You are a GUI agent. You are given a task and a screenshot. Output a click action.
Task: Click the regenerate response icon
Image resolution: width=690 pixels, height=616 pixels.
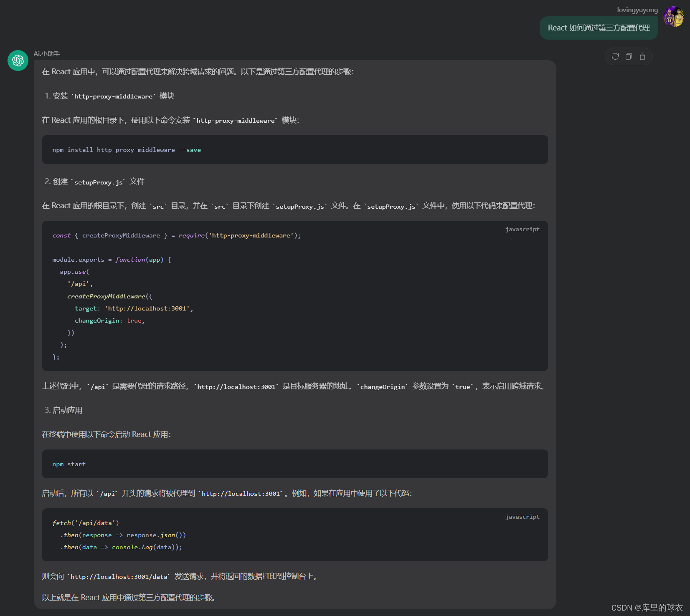click(x=615, y=56)
